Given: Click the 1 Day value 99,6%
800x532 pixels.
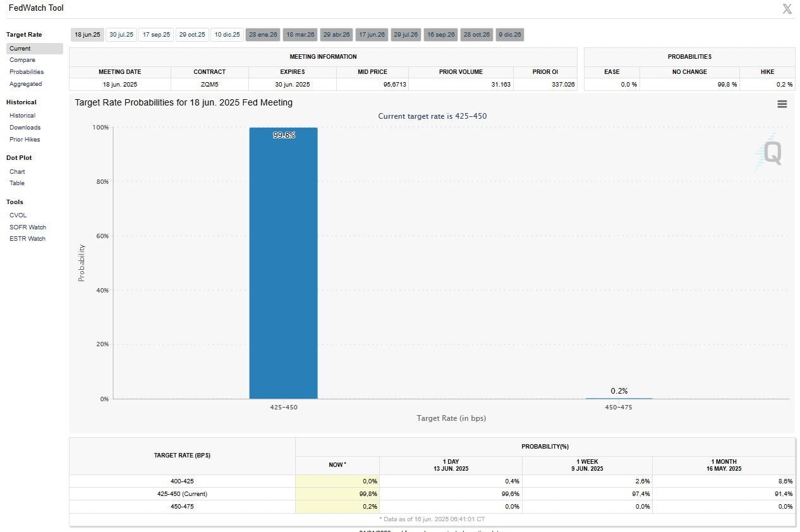Looking at the screenshot, I should 510,494.
